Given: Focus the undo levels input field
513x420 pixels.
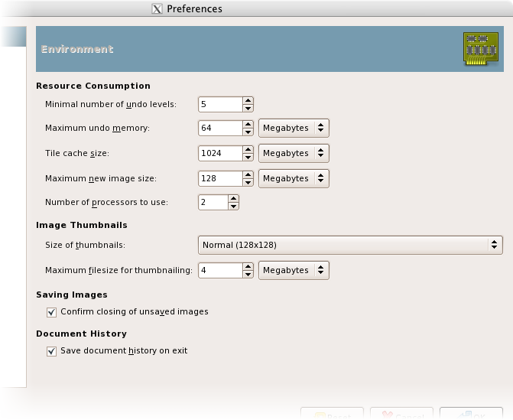Looking at the screenshot, I should (x=221, y=105).
